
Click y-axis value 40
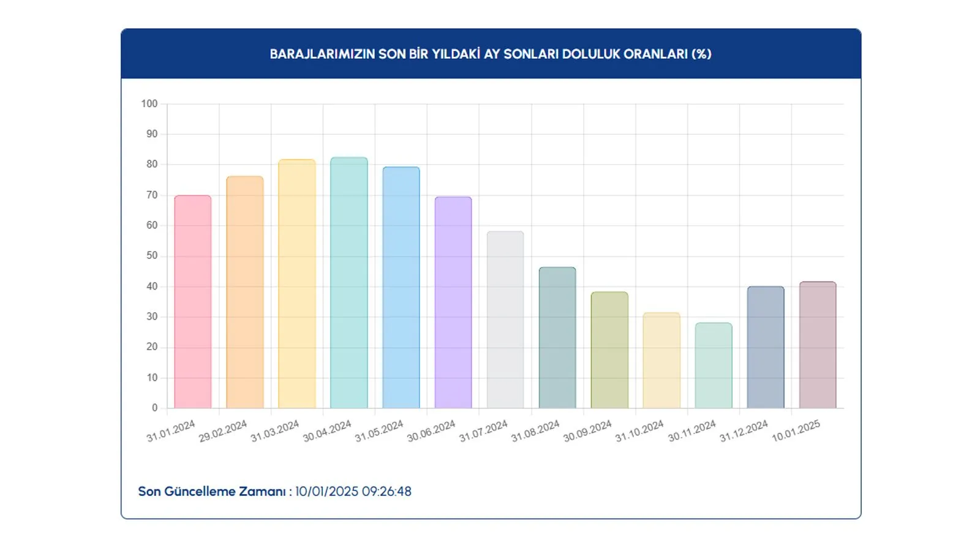152,287
